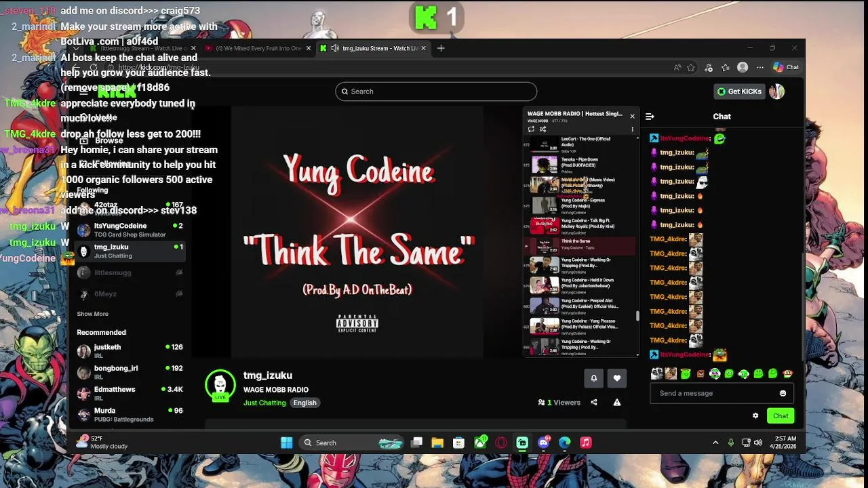Expand Following list with Show More
This screenshot has height=488, width=868.
click(x=92, y=314)
